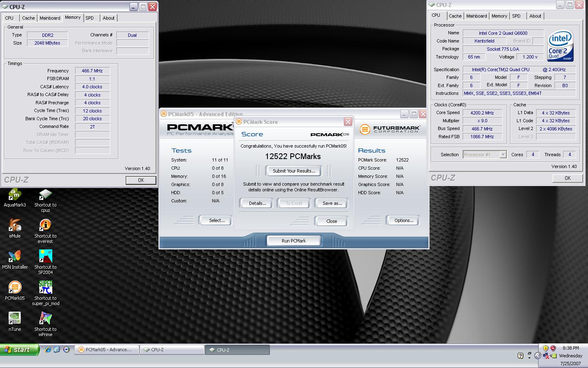Click the Intel Core 2 Quad logo

coord(560,45)
